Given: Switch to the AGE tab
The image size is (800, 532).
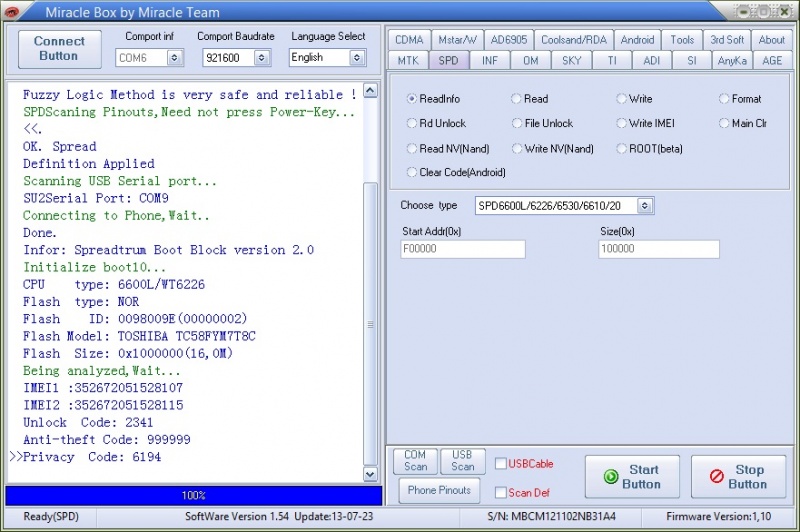Looking at the screenshot, I should coord(772,60).
